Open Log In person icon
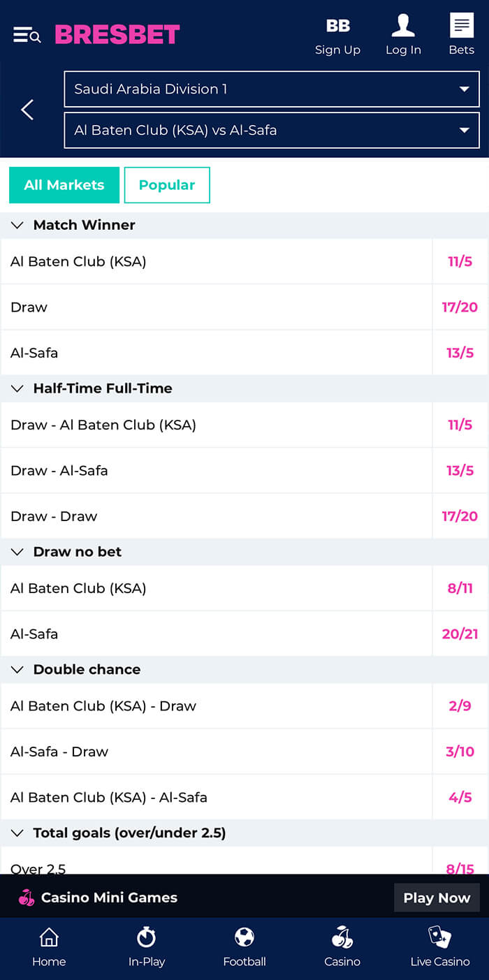The height and width of the screenshot is (980, 489). coord(403,25)
